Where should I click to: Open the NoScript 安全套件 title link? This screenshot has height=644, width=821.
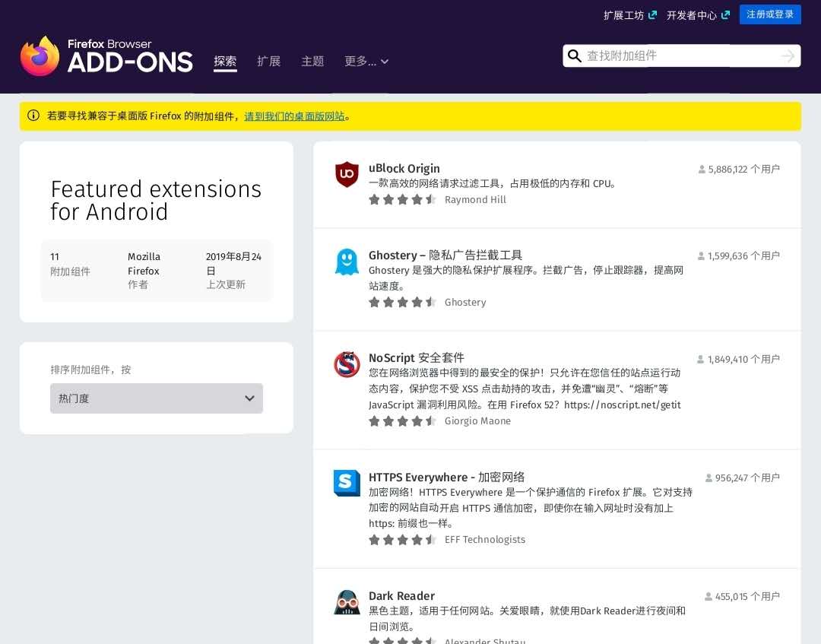pyautogui.click(x=417, y=357)
